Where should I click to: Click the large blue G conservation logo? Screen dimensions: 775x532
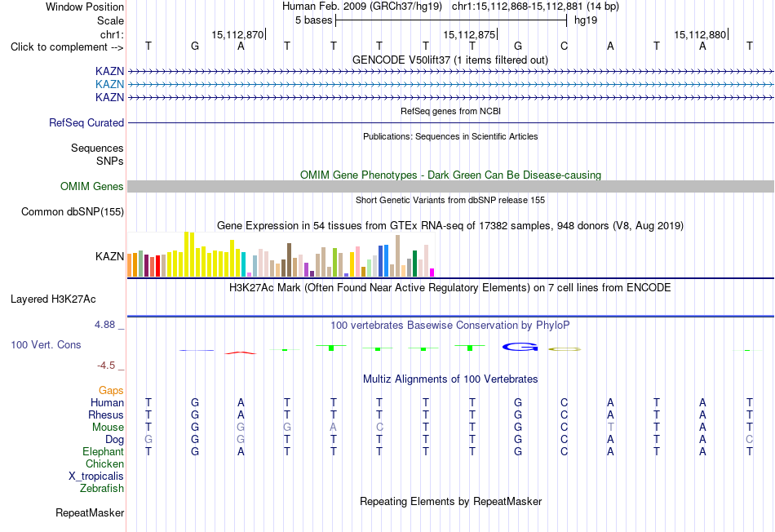(520, 348)
